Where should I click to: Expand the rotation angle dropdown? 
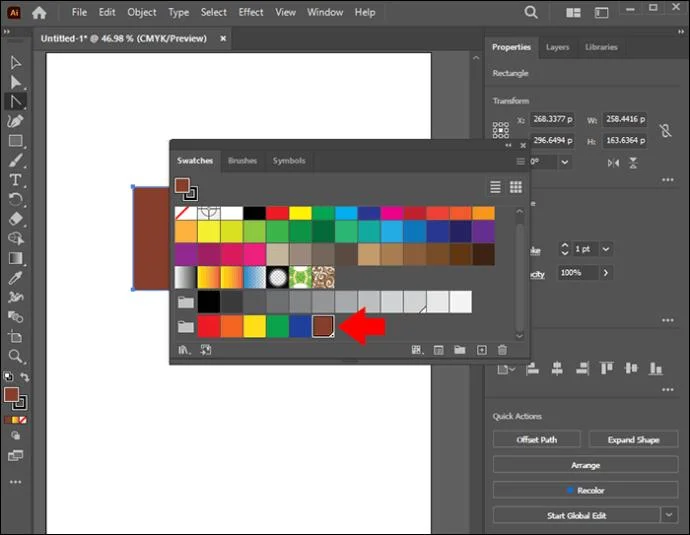(565, 162)
